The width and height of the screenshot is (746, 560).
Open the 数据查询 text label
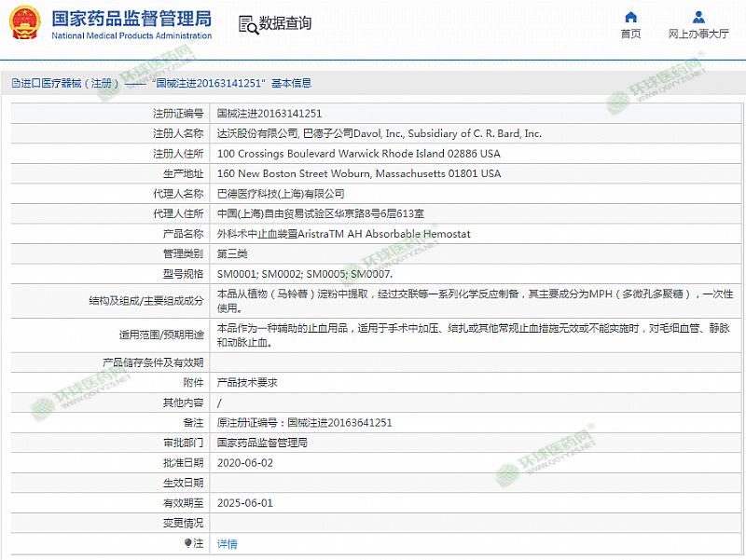[285, 24]
